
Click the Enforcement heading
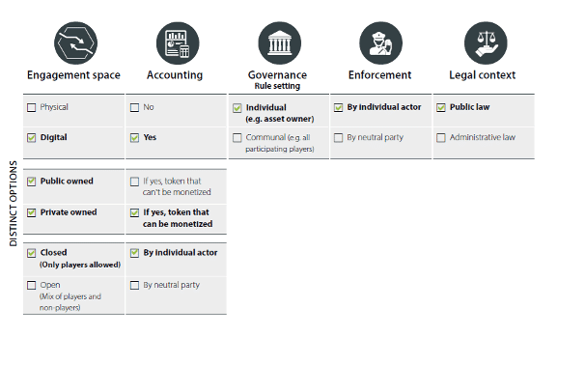pyautogui.click(x=379, y=75)
